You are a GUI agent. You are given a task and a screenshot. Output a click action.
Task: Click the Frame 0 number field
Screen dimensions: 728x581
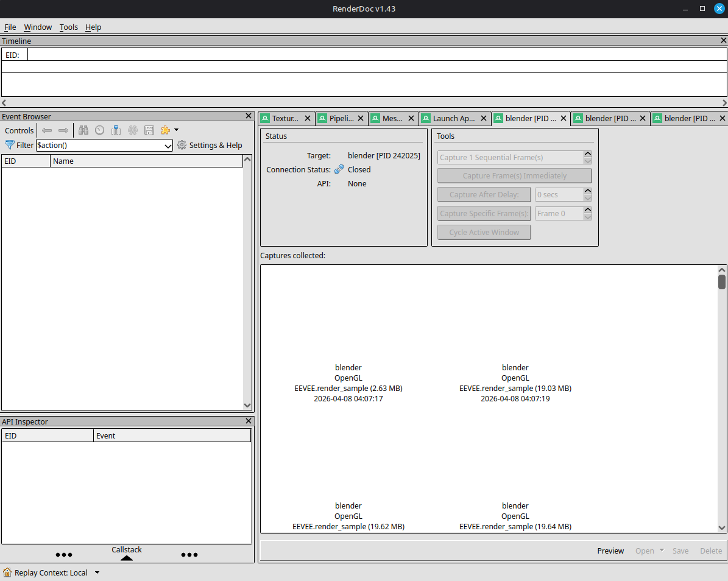tap(559, 214)
